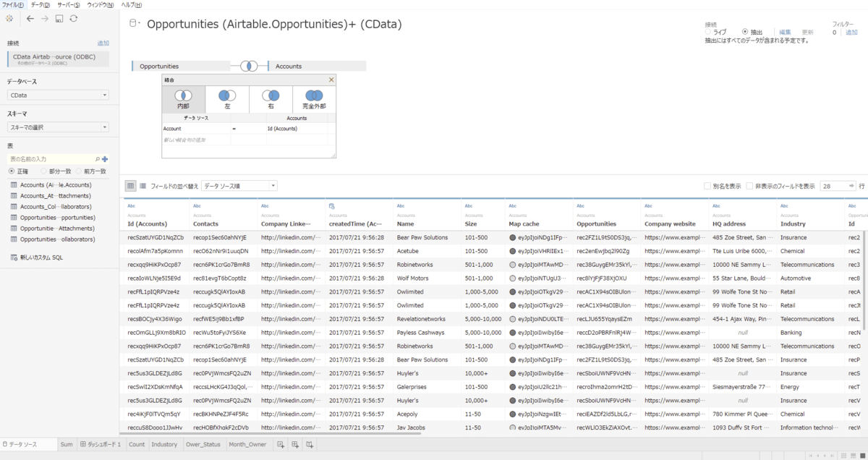The image size is (868, 460).
Task: Click the new worksheet icon
Action: tap(281, 444)
